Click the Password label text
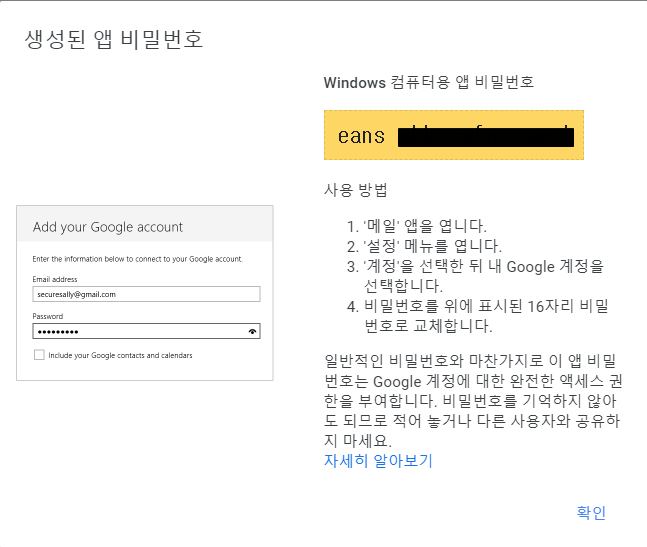Screen dimensions: 647x547 tap(48, 316)
